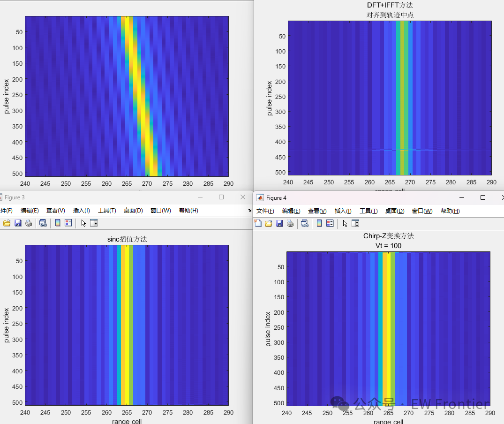Open 窗口(W) menu in Figure 3
The width and height of the screenshot is (504, 424).
161,211
